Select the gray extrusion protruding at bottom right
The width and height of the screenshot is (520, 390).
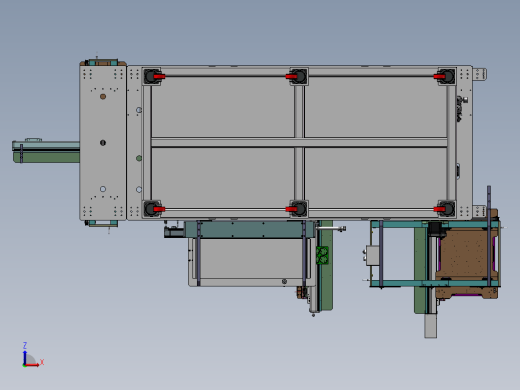tap(431, 326)
